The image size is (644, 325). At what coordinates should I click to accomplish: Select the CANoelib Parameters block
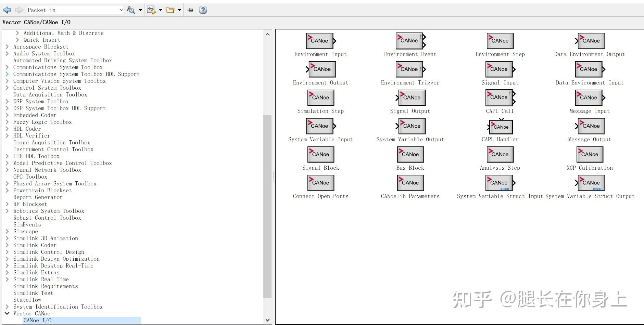coord(410,183)
